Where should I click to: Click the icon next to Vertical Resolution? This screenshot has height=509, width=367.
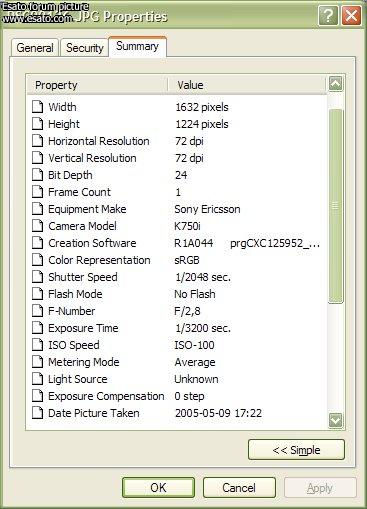[37, 158]
